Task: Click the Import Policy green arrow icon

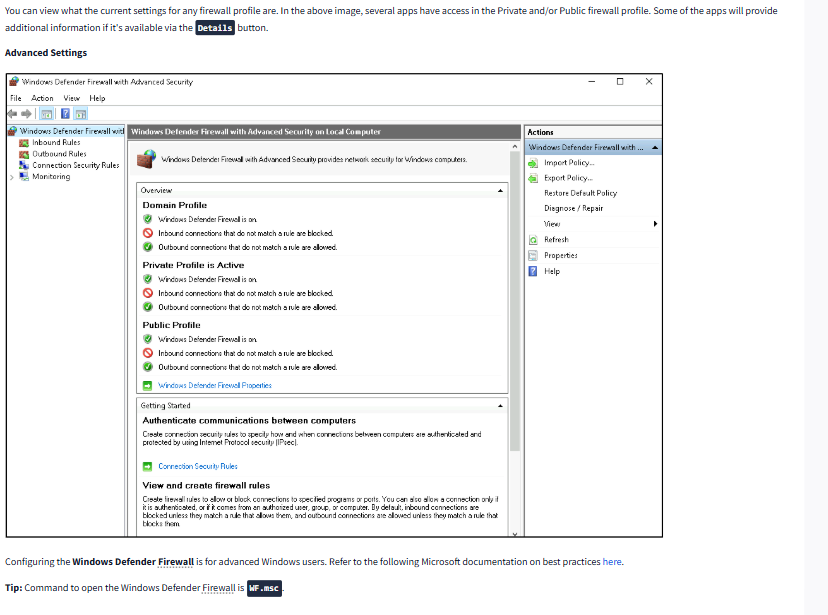Action: click(533, 162)
